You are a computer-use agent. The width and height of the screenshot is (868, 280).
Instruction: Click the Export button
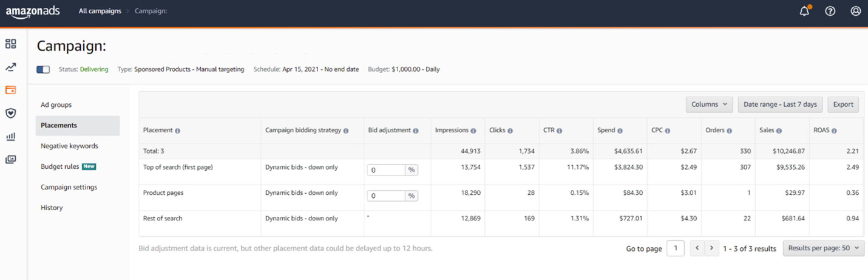coord(843,104)
